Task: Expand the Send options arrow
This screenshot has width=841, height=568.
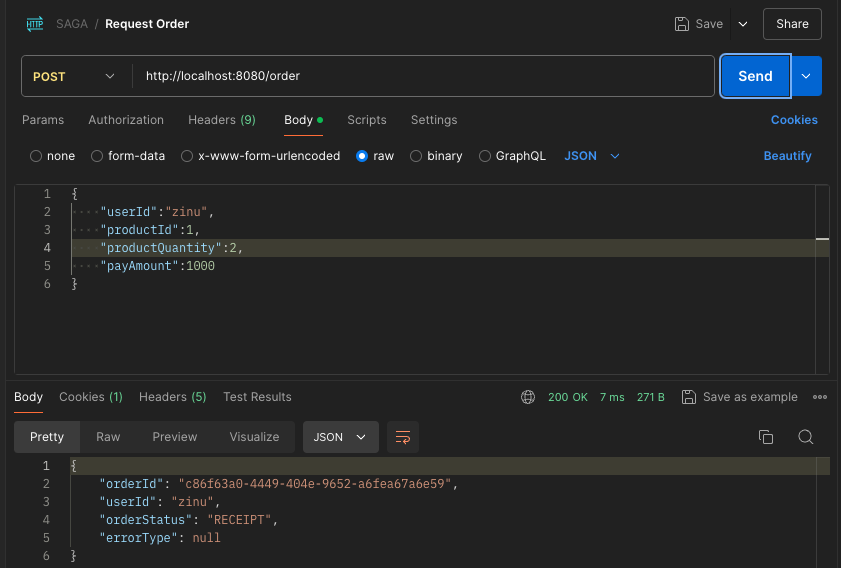Action: tap(806, 76)
